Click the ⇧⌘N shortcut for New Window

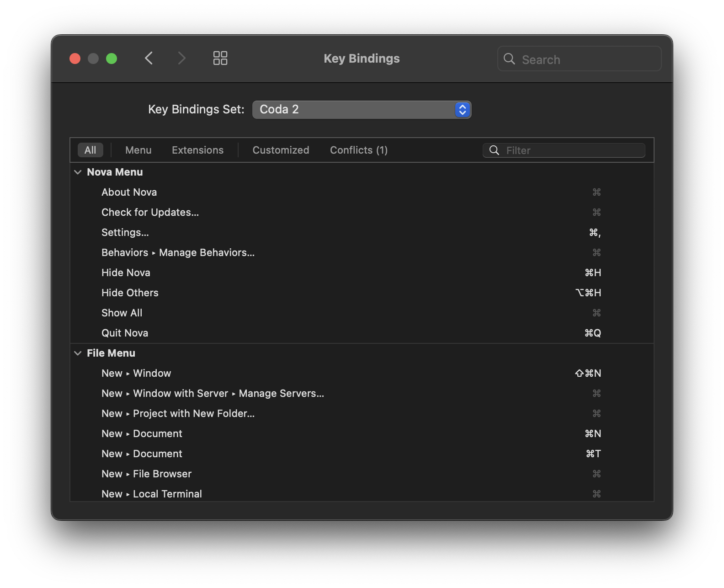588,373
